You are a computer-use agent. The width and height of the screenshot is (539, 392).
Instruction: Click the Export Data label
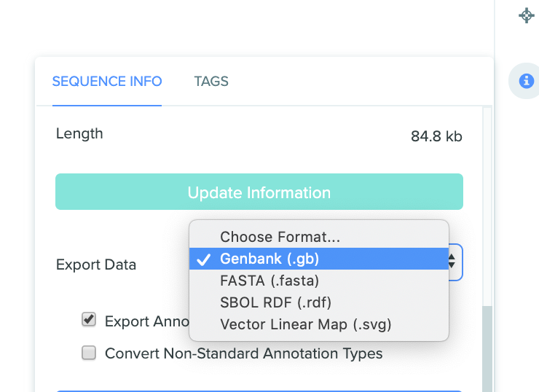(96, 264)
